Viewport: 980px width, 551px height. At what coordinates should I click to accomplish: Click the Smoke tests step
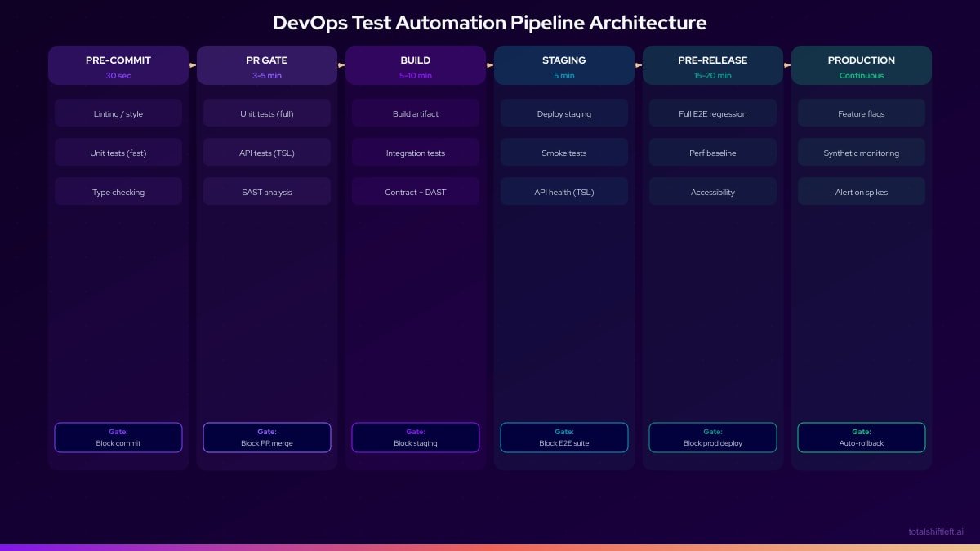tap(564, 153)
